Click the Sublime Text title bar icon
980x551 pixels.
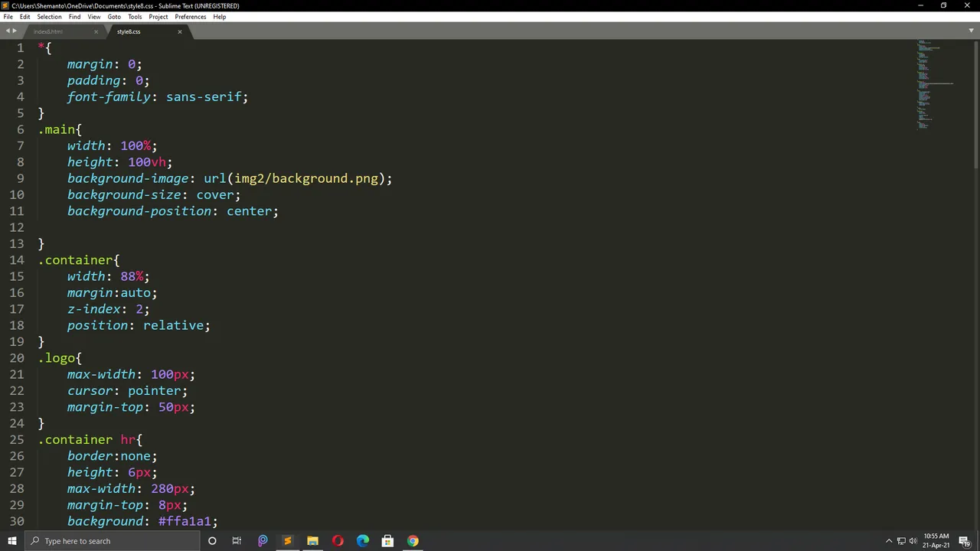click(x=6, y=5)
